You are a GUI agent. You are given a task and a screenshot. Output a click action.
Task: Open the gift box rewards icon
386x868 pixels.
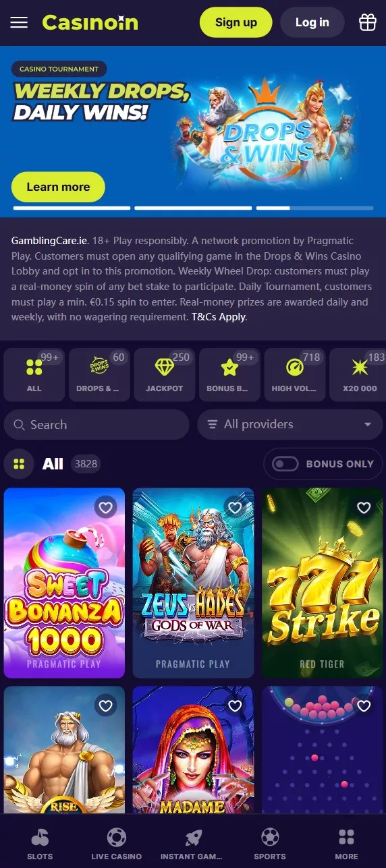[367, 22]
